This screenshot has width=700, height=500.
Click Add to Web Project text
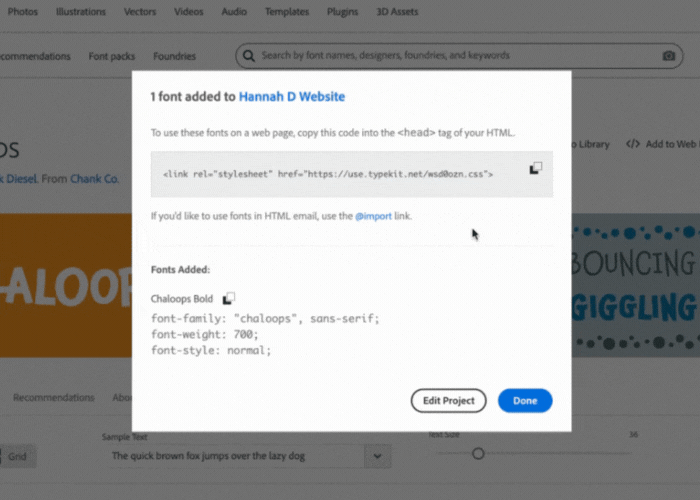point(673,144)
